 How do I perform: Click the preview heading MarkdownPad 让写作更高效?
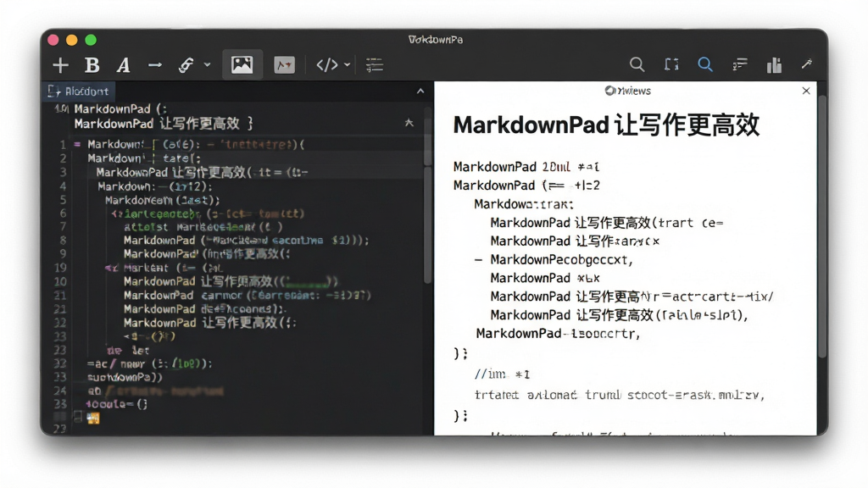click(x=606, y=125)
